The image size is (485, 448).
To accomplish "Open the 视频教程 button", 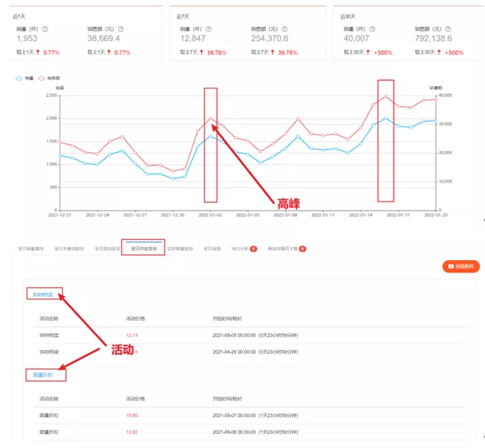I will click(x=461, y=266).
